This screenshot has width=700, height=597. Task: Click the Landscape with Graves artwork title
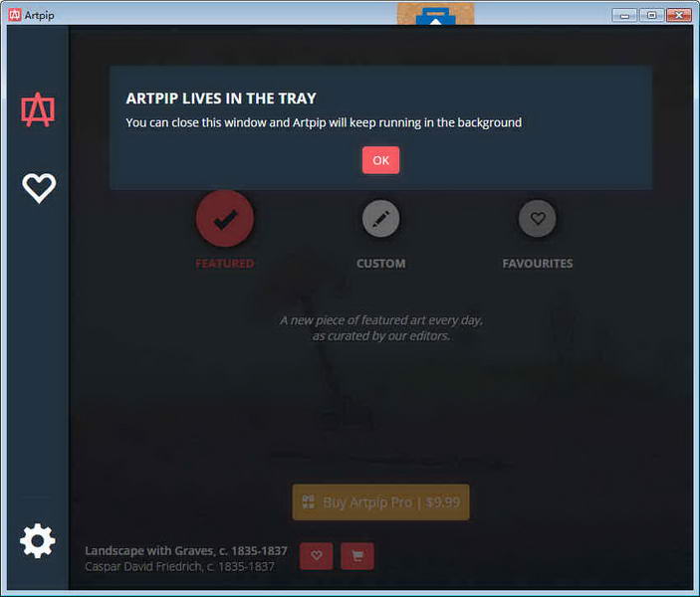click(x=186, y=551)
